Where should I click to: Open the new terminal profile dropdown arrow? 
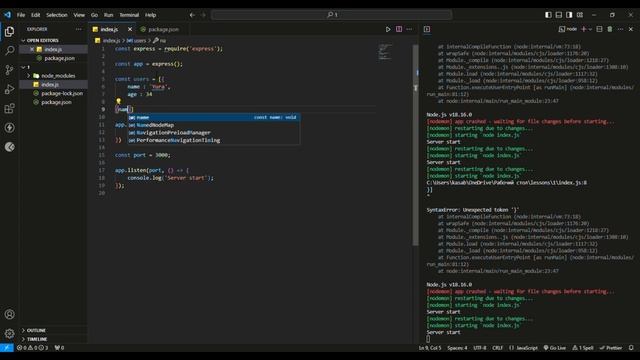590,29
